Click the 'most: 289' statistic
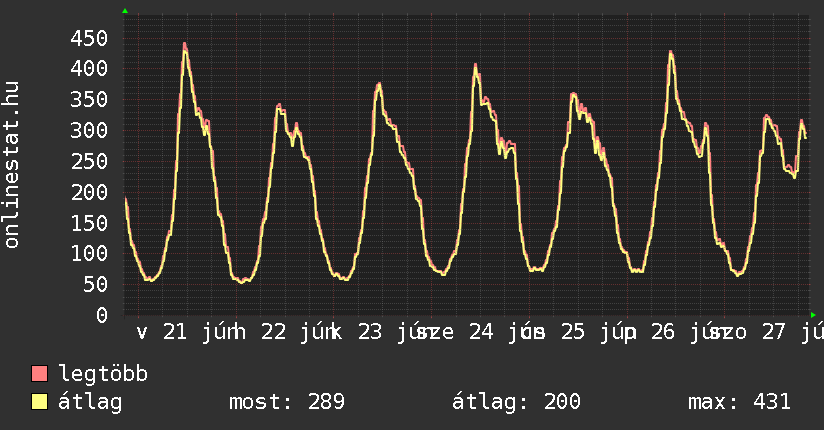The image size is (824, 430). point(287,402)
